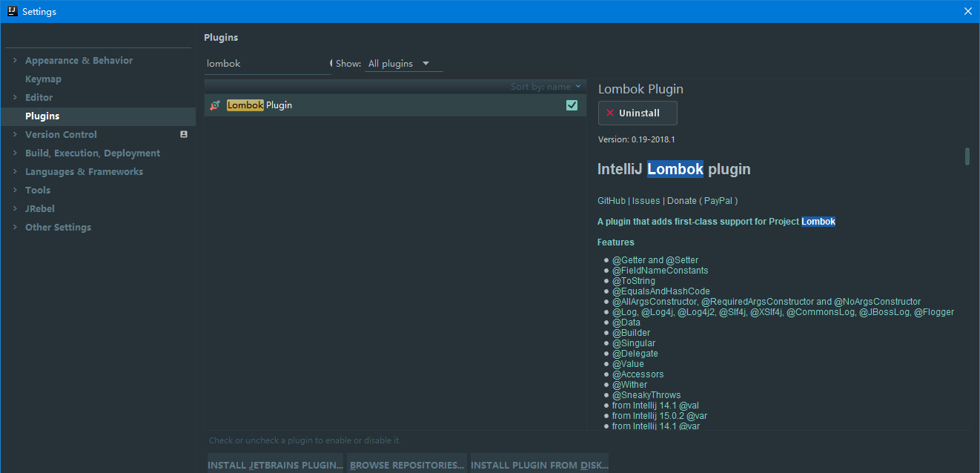The width and height of the screenshot is (980, 473).
Task: Click the @Accessors feature item
Action: [638, 374]
